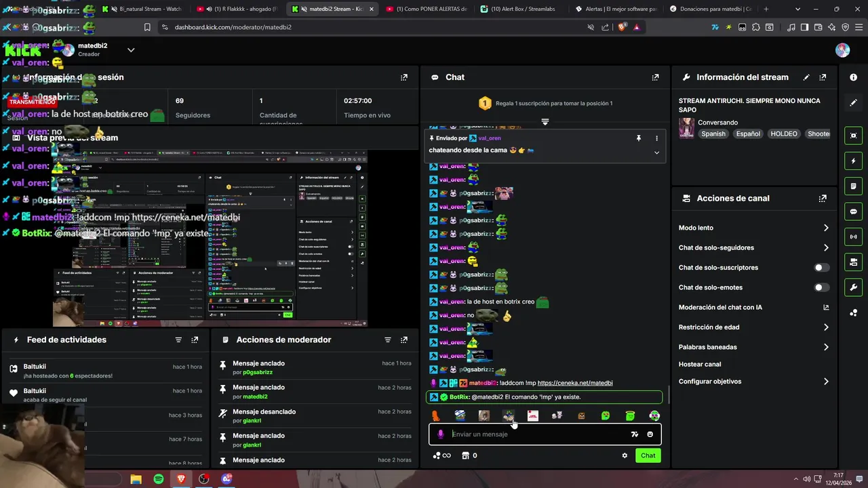Expand the pinned message chevron
This screenshot has height=488, width=868.
(656, 152)
